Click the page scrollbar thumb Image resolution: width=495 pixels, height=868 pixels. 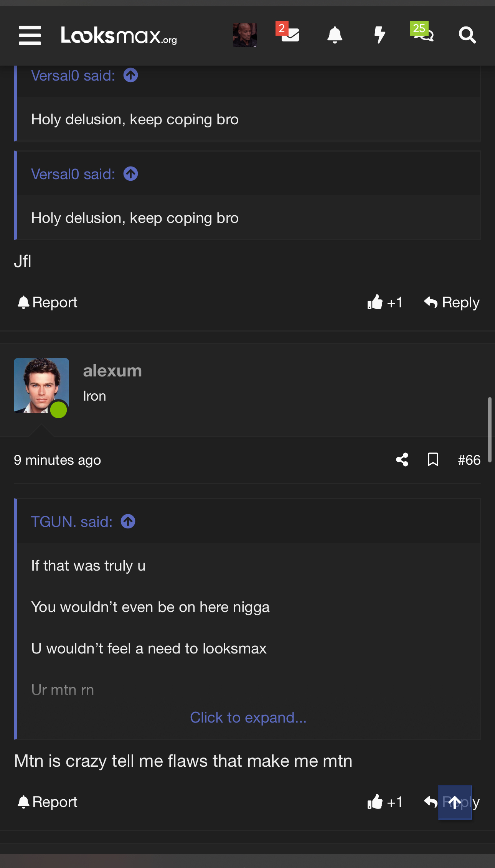click(x=490, y=430)
